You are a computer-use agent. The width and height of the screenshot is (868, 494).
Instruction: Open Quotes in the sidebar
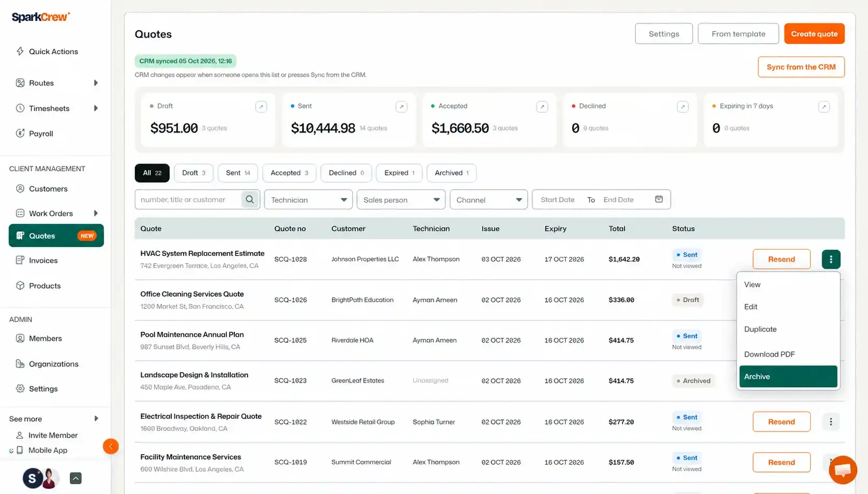(56, 236)
